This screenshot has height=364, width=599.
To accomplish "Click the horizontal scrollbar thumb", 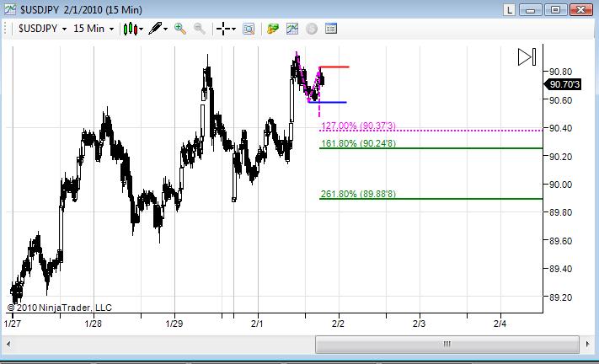I will (x=447, y=344).
